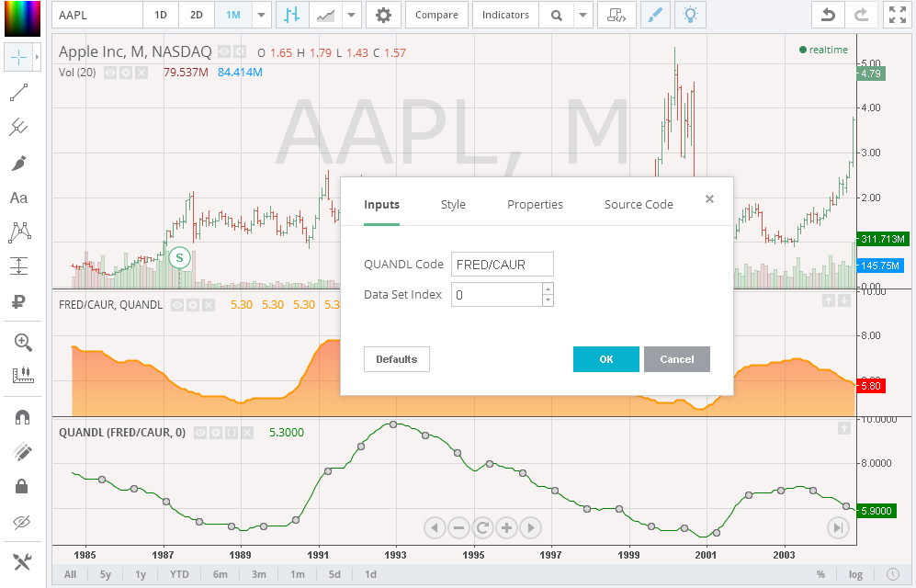Open the Indicators menu
Image resolution: width=916 pixels, height=588 pixels.
(505, 16)
